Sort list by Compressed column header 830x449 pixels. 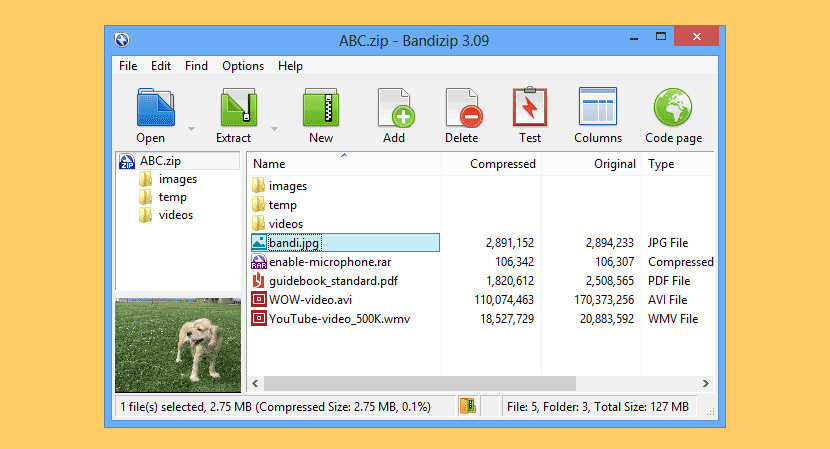502,164
